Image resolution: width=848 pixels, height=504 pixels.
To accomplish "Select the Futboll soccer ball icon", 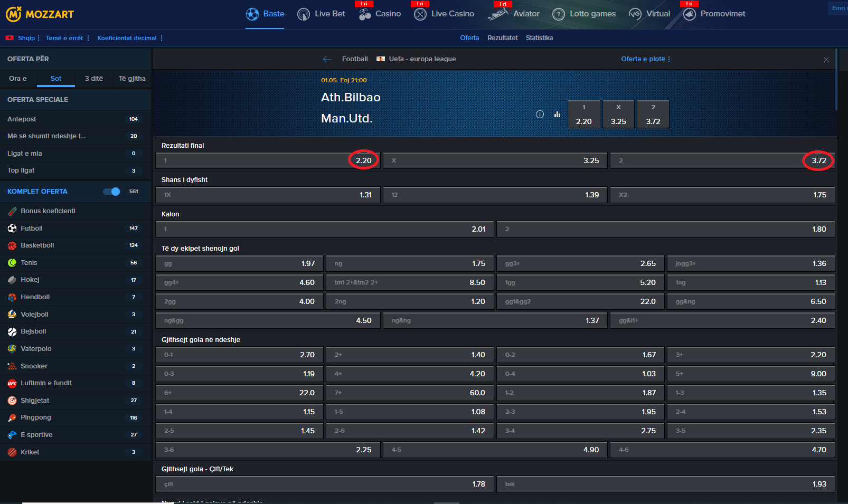I will point(12,229).
